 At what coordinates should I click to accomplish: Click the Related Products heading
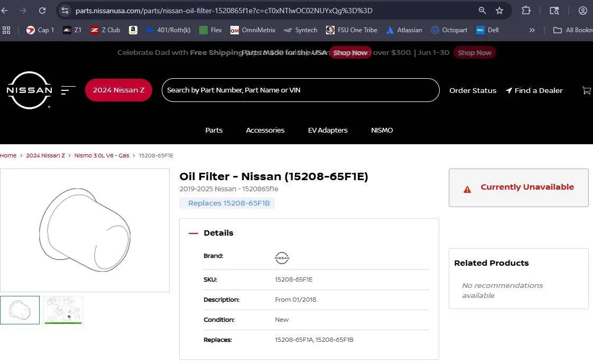pyautogui.click(x=492, y=263)
